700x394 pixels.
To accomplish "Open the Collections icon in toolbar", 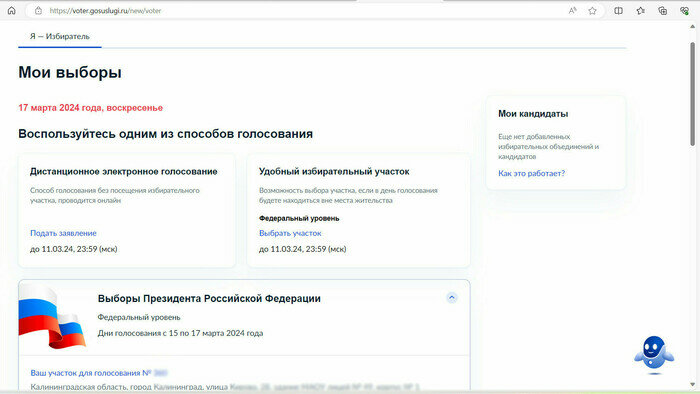I will [662, 11].
